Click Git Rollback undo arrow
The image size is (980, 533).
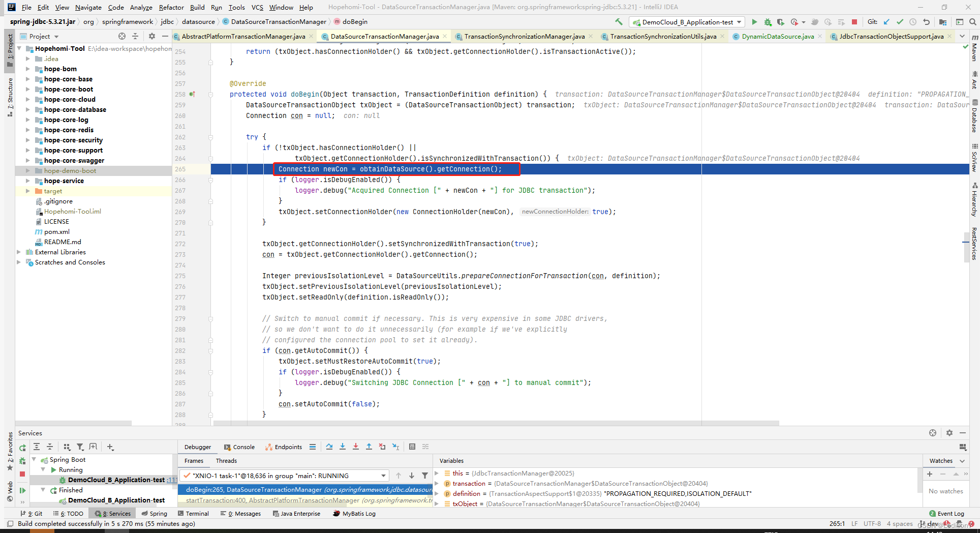[x=926, y=22]
